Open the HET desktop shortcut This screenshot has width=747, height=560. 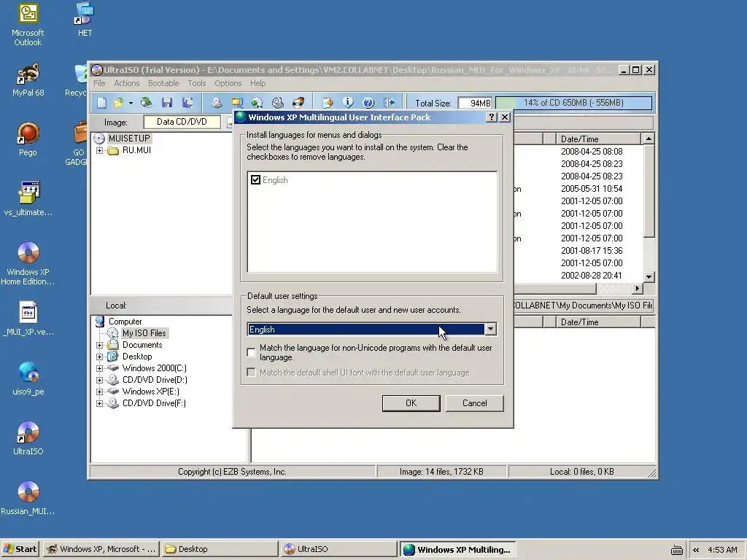click(85, 20)
